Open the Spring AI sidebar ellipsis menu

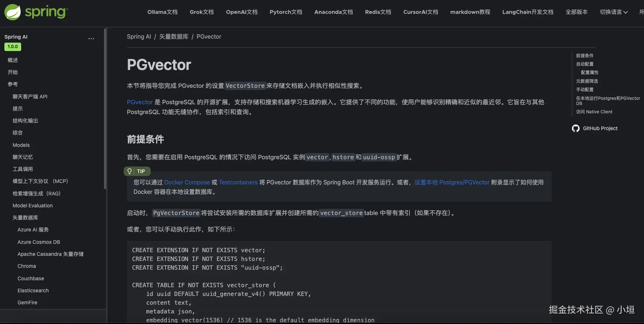coord(91,39)
